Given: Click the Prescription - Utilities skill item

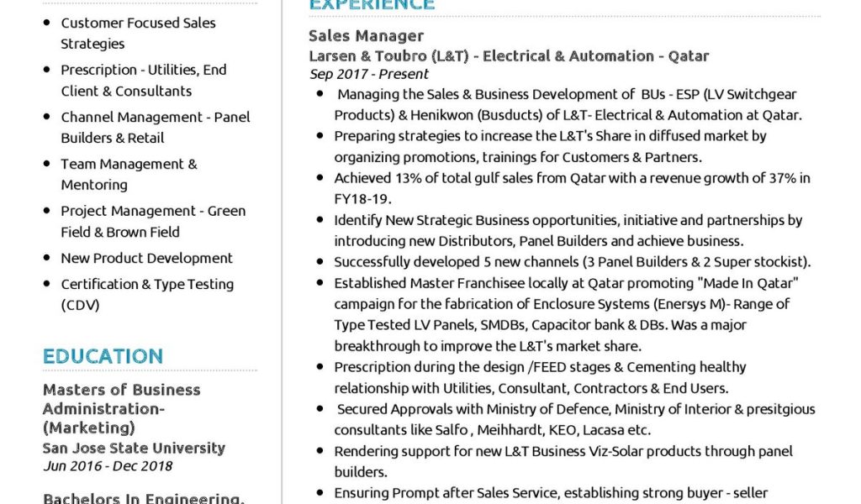Looking at the screenshot, I should pyautogui.click(x=143, y=81).
